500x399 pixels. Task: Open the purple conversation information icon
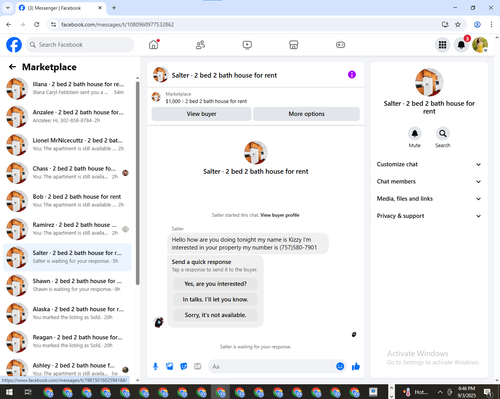tap(352, 75)
